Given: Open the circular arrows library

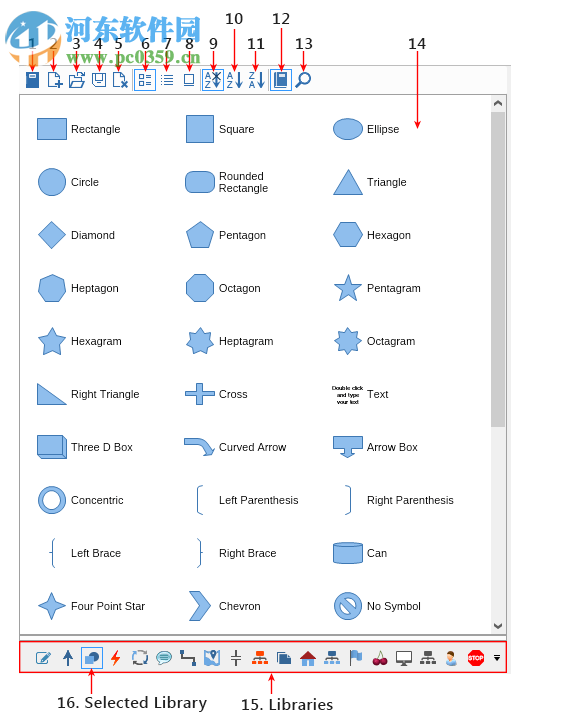Looking at the screenshot, I should point(140,657).
